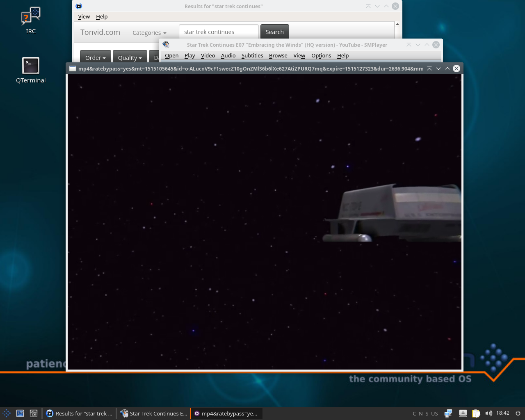525x420 pixels.
Task: Open the application launcher menu in taskbar
Action: pos(7,413)
